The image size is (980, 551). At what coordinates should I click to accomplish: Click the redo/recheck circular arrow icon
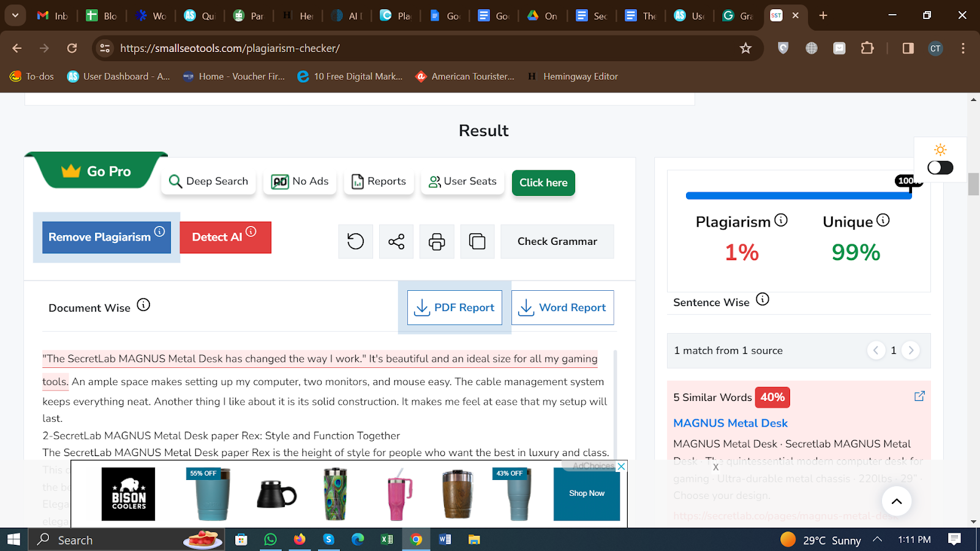355,241
